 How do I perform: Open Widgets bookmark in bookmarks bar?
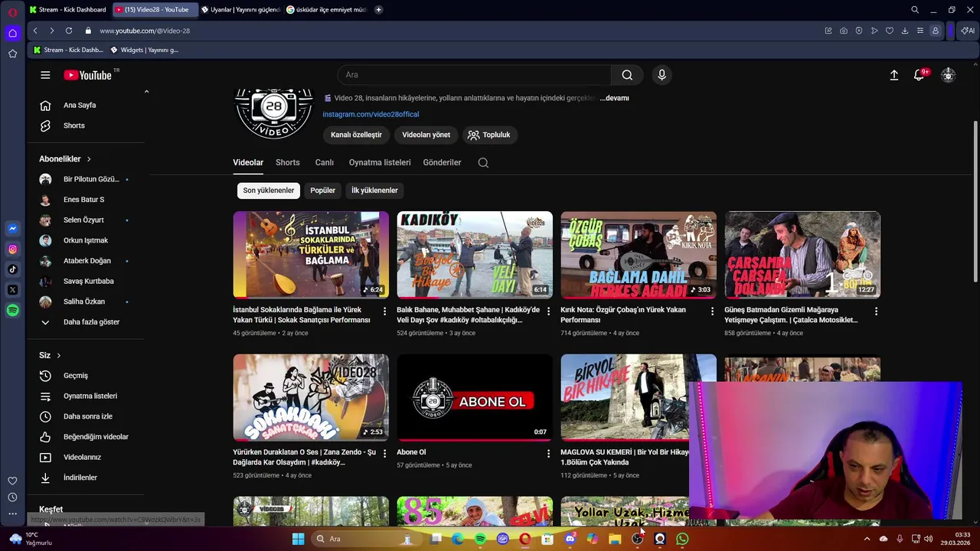click(145, 50)
